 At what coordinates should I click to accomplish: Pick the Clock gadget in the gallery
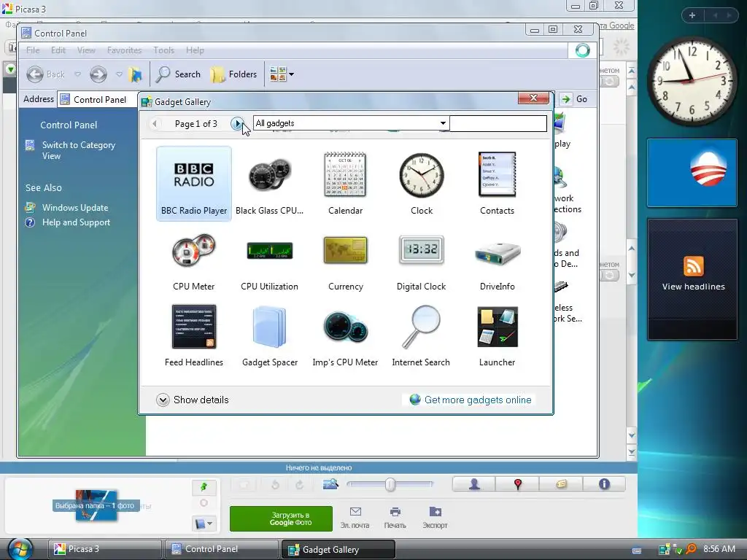(x=422, y=184)
